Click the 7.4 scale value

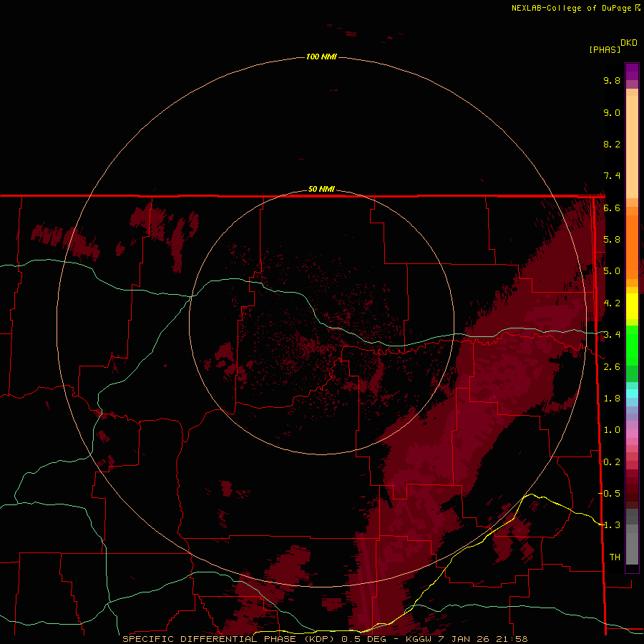(612, 176)
